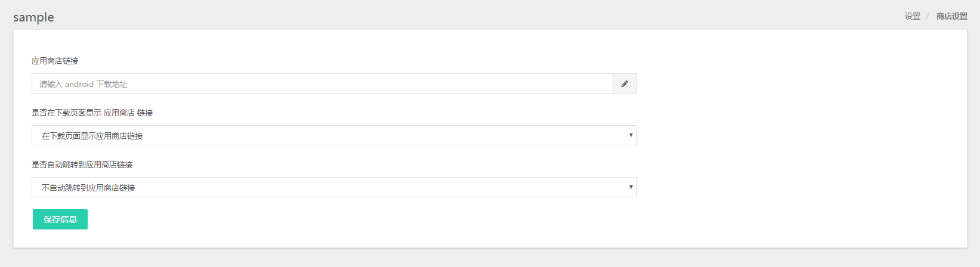Click the 应用商店链接 field label
Image resolution: width=980 pixels, height=267 pixels.
55,61
